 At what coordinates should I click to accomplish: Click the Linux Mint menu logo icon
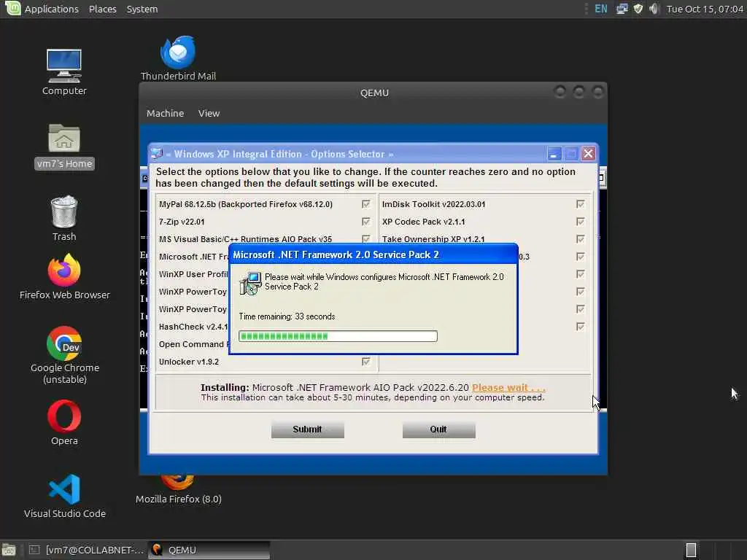coord(13,8)
